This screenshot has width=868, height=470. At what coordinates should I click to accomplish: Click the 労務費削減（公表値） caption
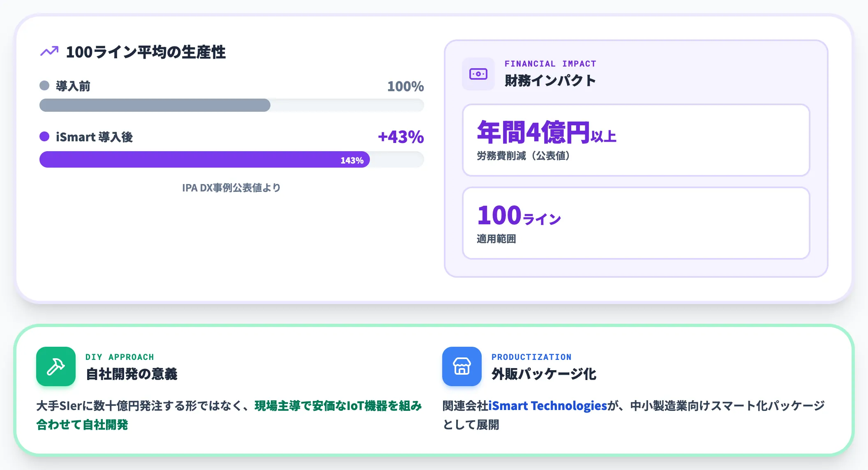click(x=524, y=156)
